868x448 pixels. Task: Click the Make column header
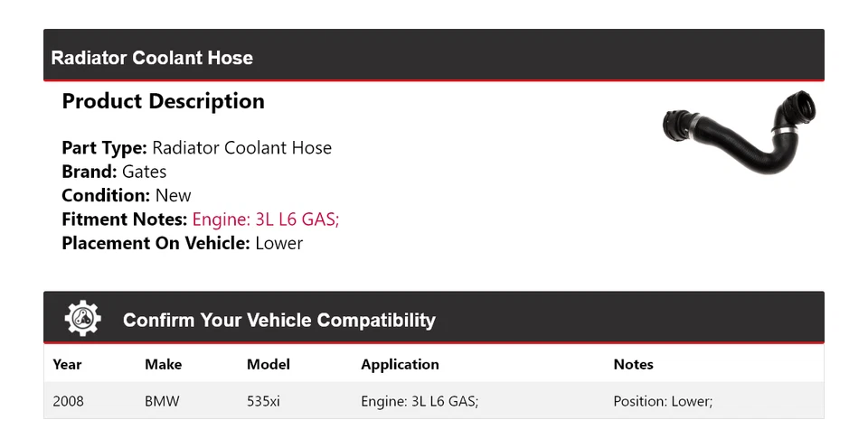click(163, 364)
